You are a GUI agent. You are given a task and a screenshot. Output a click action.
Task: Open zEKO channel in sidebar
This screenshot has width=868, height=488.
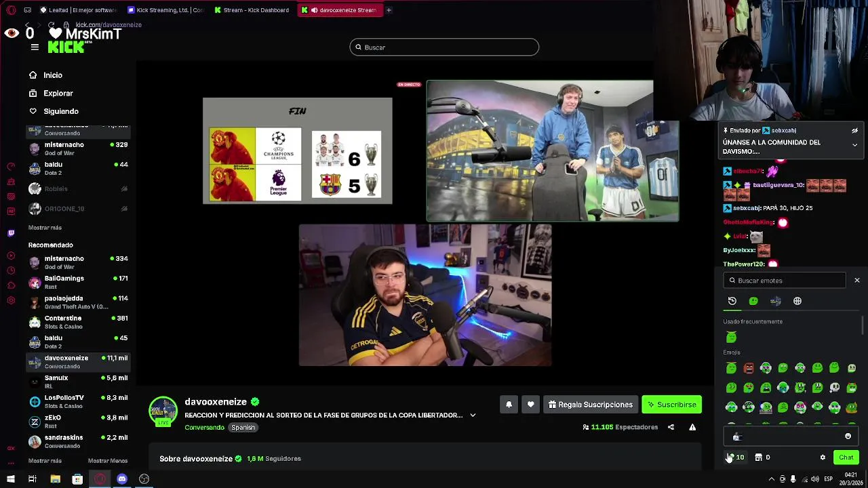[x=78, y=421]
